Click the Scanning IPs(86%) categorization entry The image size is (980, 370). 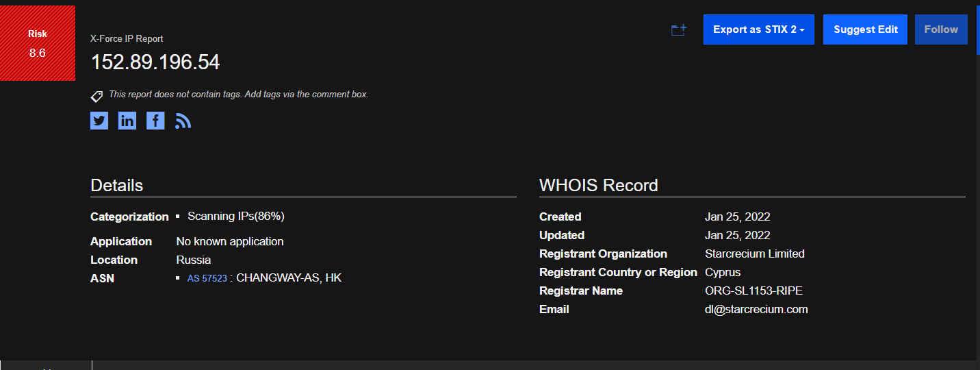pyautogui.click(x=235, y=216)
